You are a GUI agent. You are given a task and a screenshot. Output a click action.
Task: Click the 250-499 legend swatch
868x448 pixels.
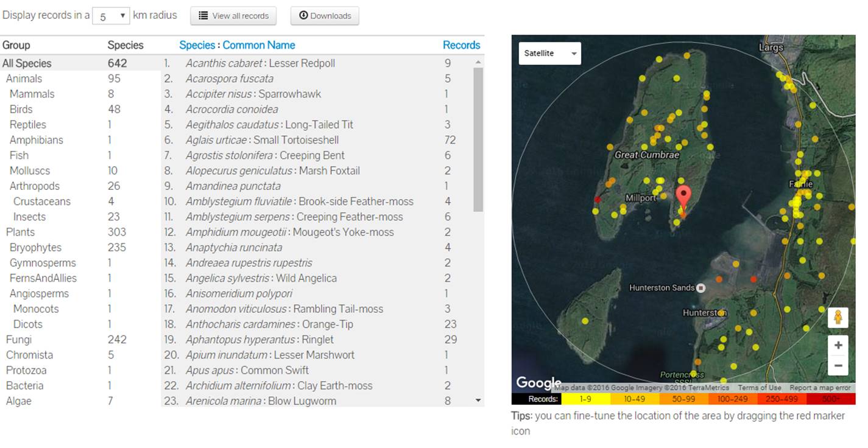782,399
